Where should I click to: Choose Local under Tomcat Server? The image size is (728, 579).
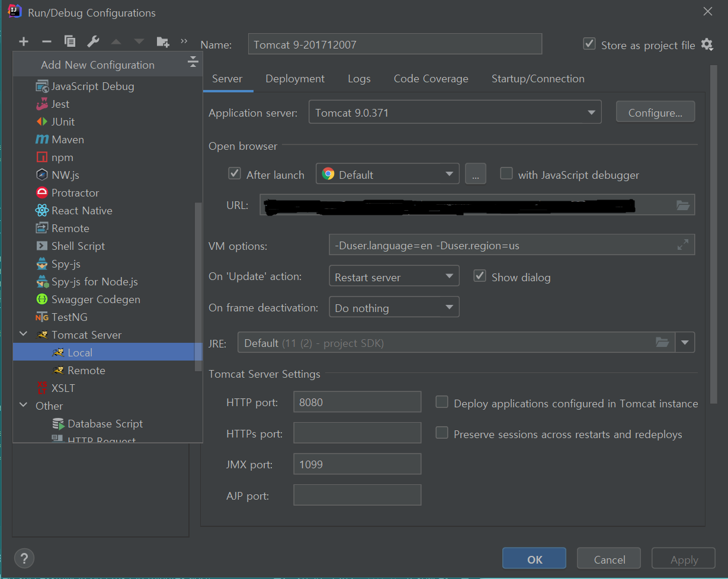click(x=108, y=352)
